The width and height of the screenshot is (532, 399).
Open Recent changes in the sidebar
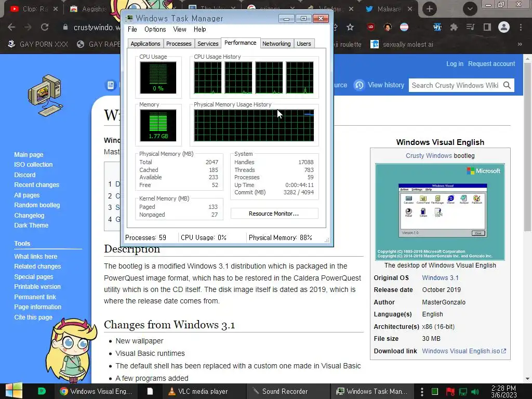coord(37,185)
